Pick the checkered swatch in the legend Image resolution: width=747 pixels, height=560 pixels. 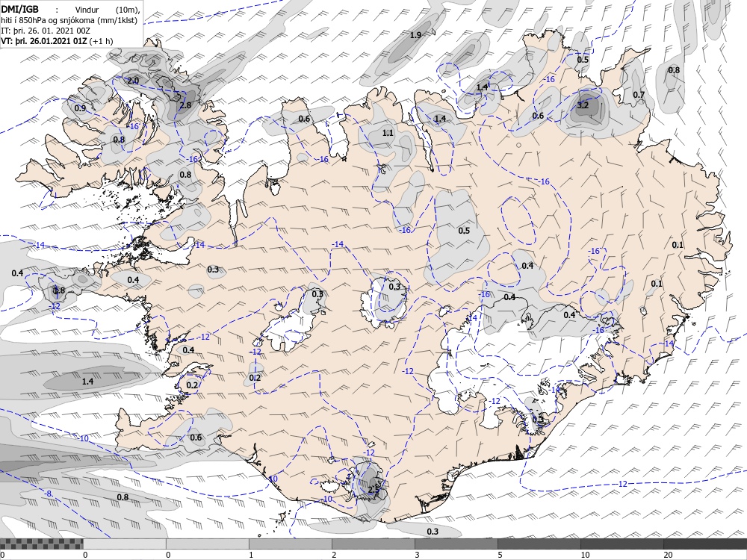(x=41, y=544)
